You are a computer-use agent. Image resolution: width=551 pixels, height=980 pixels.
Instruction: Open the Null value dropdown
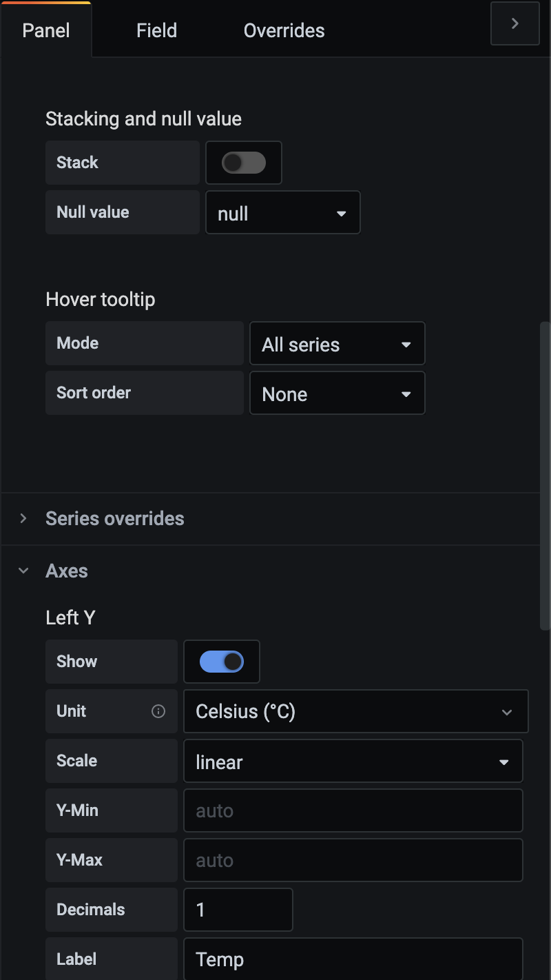tap(282, 212)
